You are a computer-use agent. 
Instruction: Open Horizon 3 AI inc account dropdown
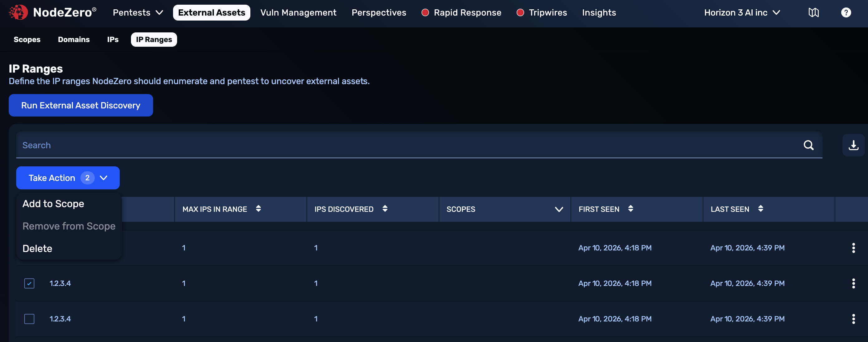coord(742,12)
